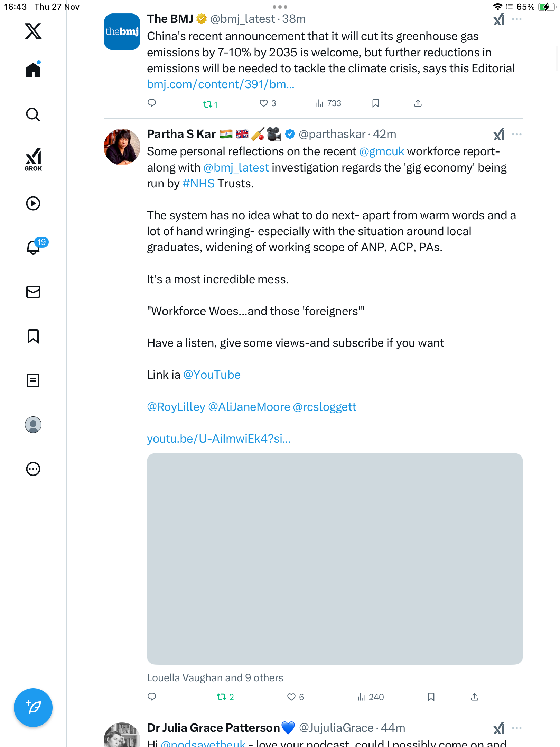Open the Lists icon in sidebar

click(33, 380)
